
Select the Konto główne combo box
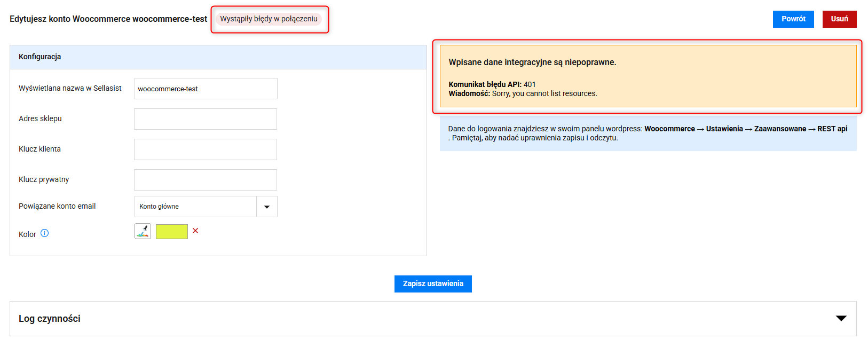click(x=195, y=207)
